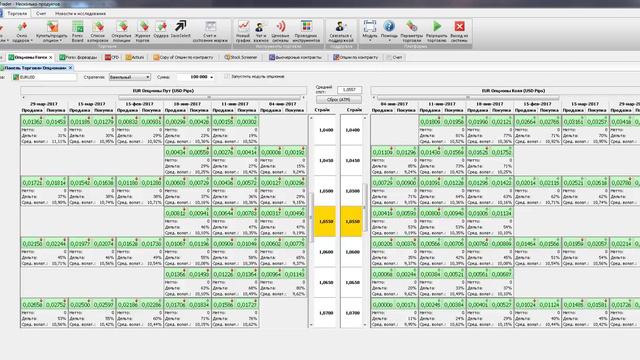Open the Стратегия combo box

[x=130, y=77]
